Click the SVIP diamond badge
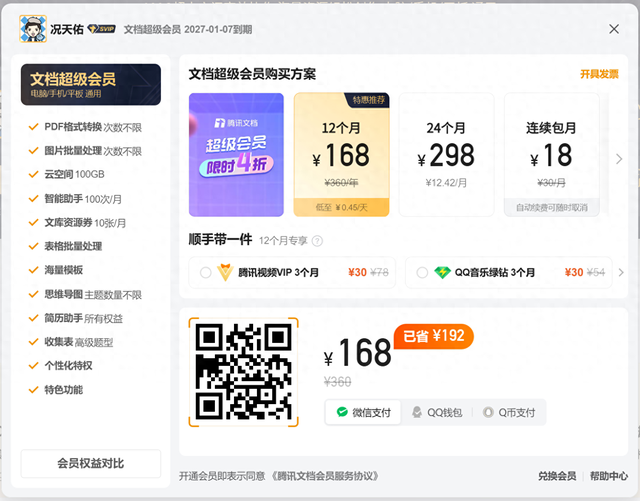This screenshot has width=640, height=501. pos(102,29)
